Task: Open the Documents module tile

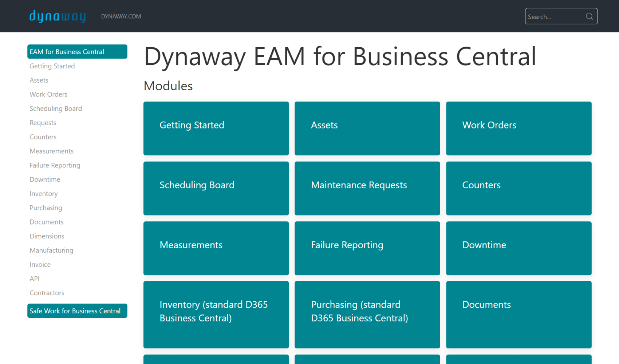Action: [x=519, y=315]
